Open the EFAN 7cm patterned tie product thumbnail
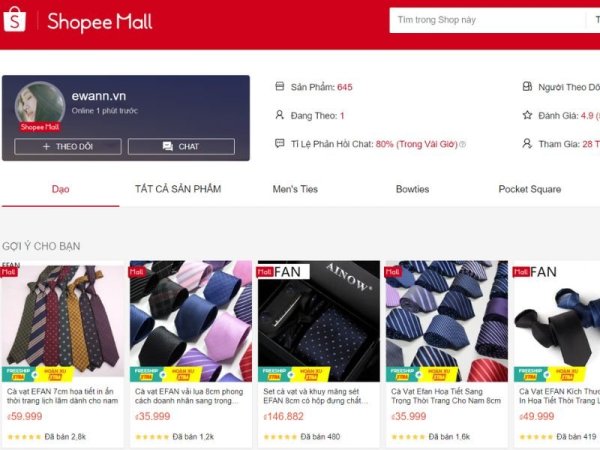The width and height of the screenshot is (600, 450). click(x=63, y=321)
